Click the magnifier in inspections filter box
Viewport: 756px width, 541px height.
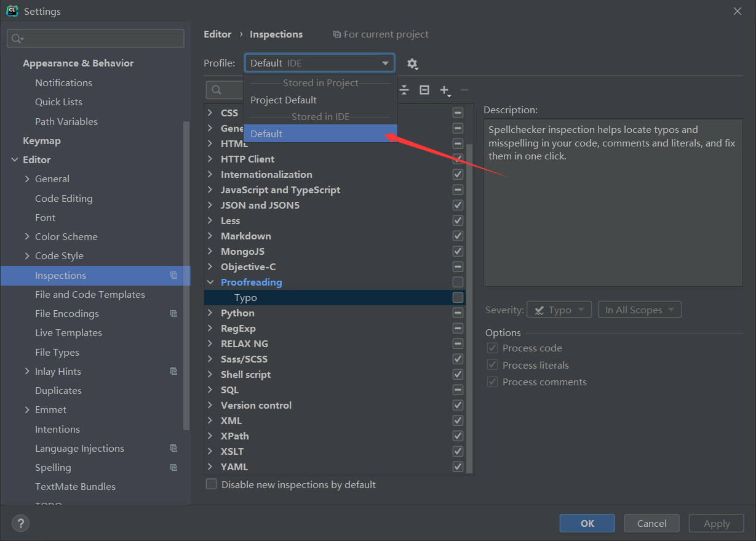(x=217, y=90)
